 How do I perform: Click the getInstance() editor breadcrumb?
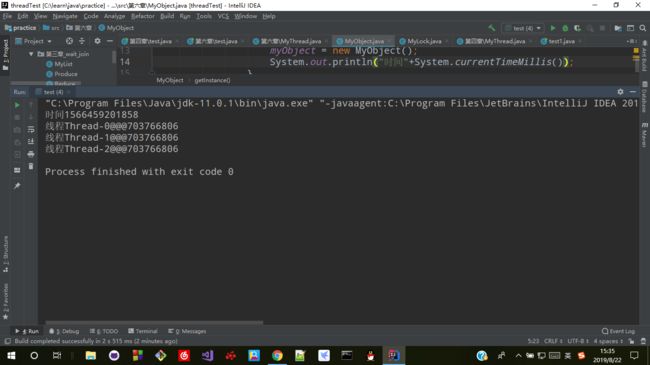click(212, 80)
